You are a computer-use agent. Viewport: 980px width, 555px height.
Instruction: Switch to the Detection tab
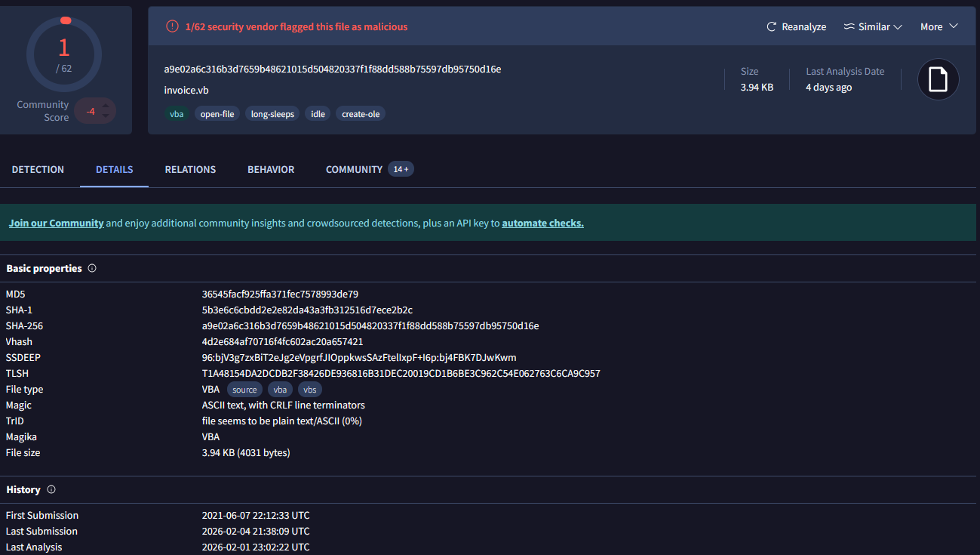coord(38,170)
